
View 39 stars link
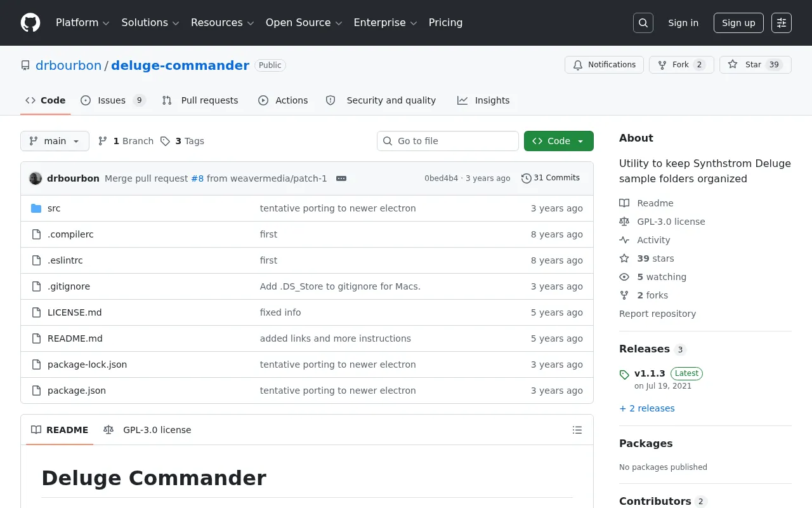(646, 258)
